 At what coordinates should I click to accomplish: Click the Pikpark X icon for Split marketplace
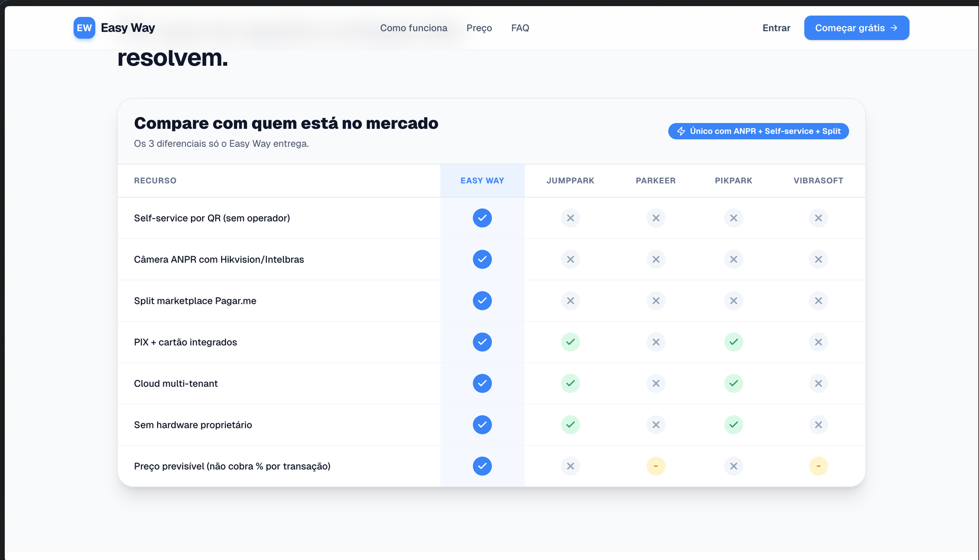click(x=733, y=301)
